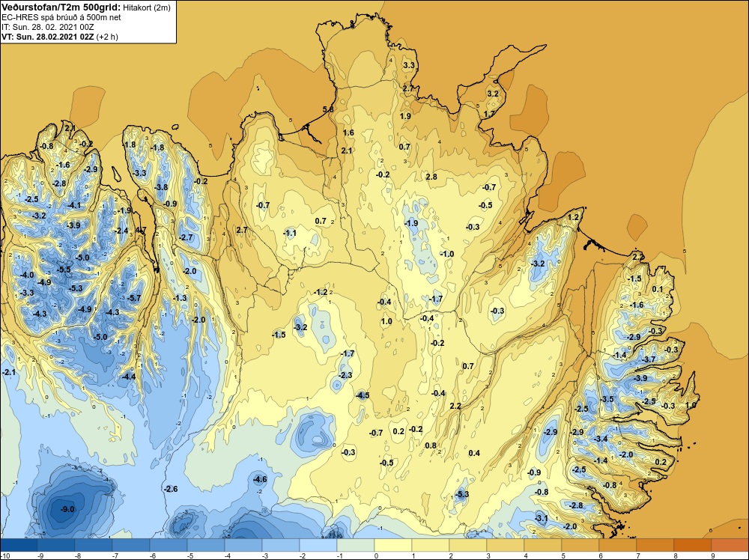Click the -1.1 temperature value
This screenshot has width=749, height=560.
click(x=290, y=233)
